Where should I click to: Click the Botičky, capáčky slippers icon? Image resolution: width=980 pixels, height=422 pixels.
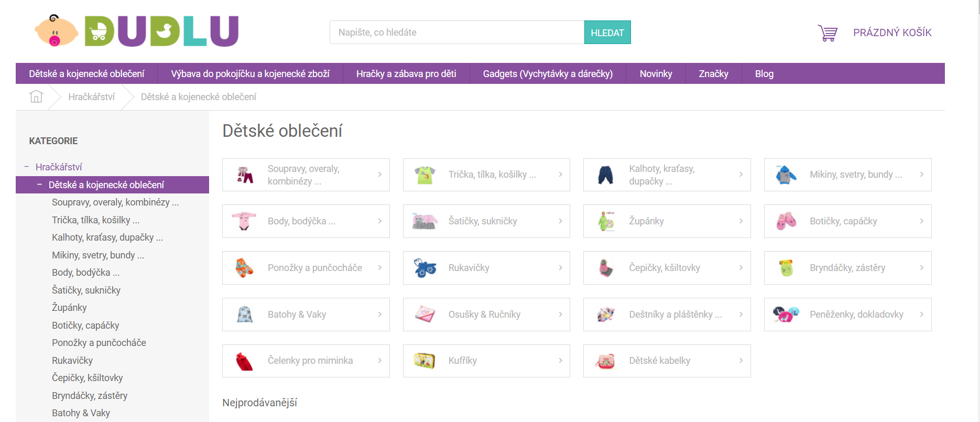pyautogui.click(x=786, y=221)
